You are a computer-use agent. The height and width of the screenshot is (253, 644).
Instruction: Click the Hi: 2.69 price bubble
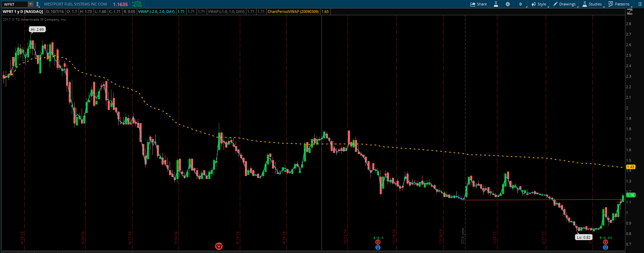click(x=37, y=30)
